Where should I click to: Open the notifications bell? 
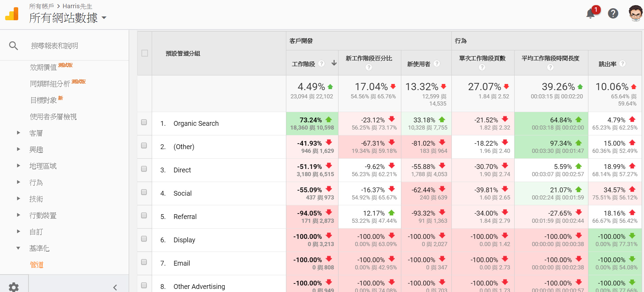[591, 13]
